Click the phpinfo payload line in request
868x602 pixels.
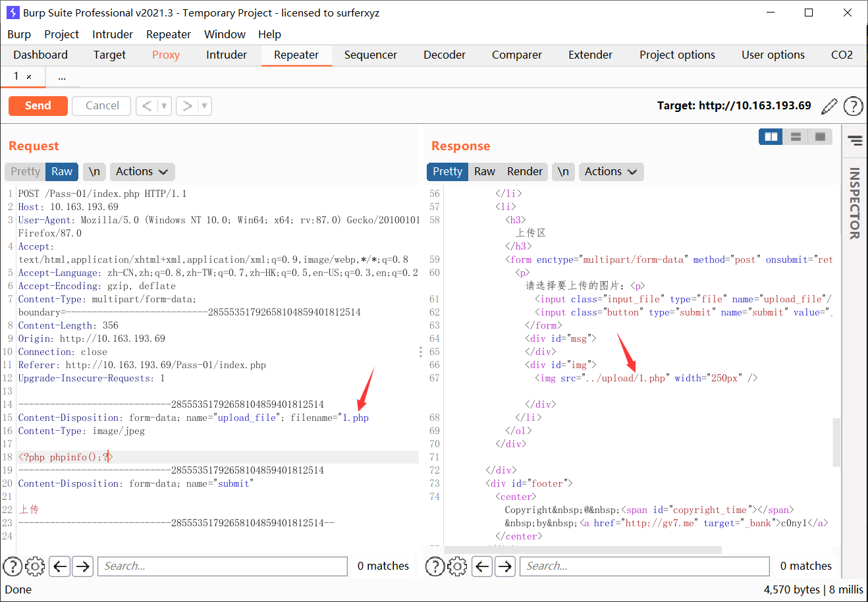coord(66,457)
